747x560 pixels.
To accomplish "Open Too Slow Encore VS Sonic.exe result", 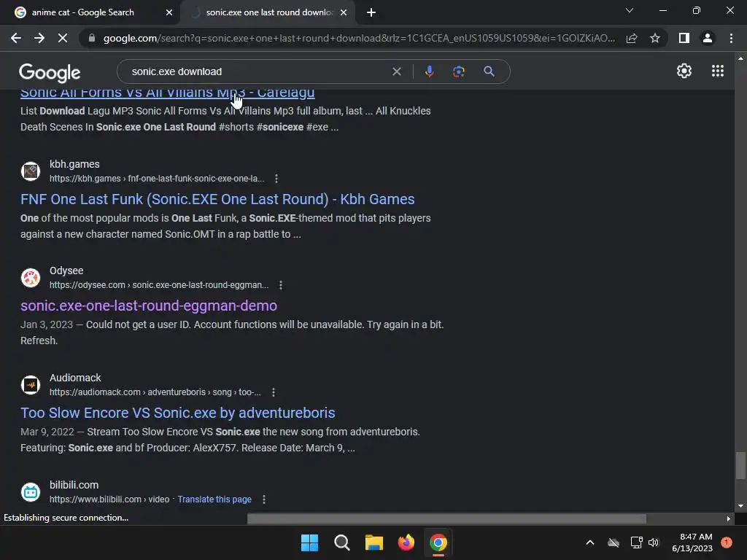I will [x=178, y=413].
